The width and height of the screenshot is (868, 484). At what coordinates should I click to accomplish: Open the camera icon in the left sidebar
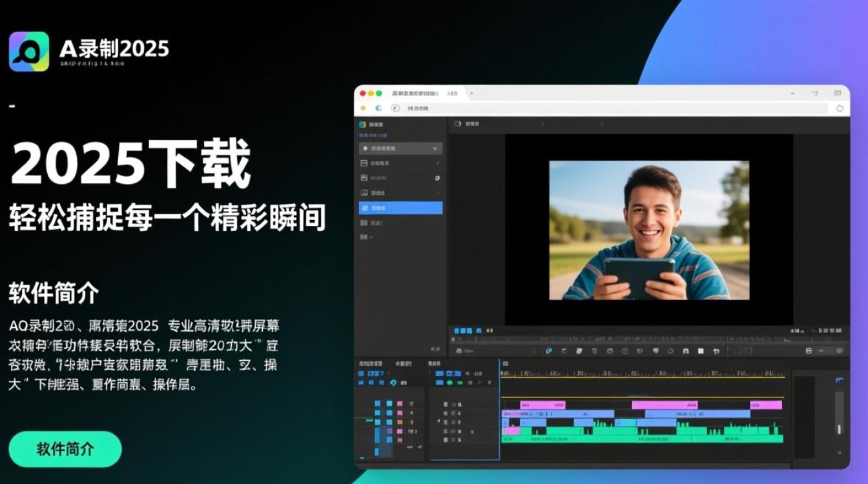click(364, 177)
